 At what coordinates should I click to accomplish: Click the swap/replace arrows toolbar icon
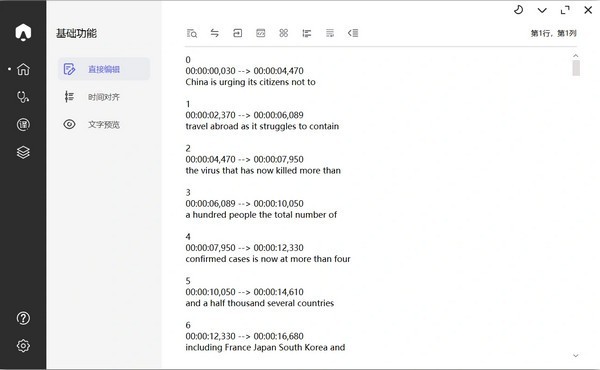coord(215,33)
